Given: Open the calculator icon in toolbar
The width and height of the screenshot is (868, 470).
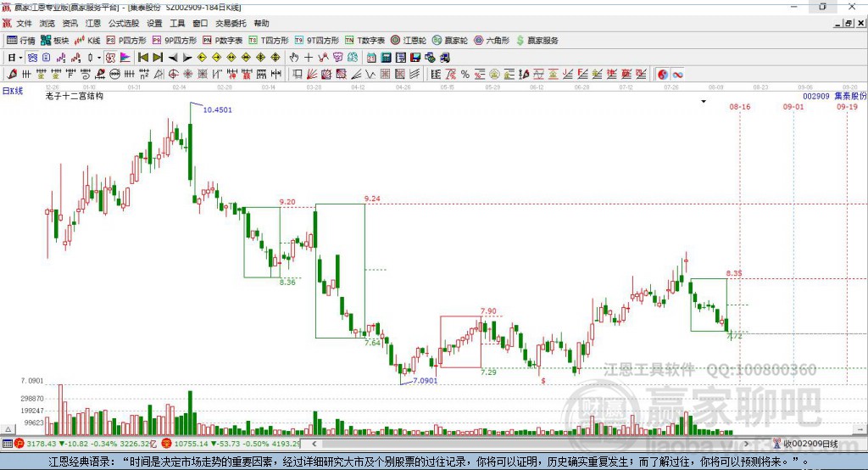Looking at the screenshot, I should coord(386,58).
